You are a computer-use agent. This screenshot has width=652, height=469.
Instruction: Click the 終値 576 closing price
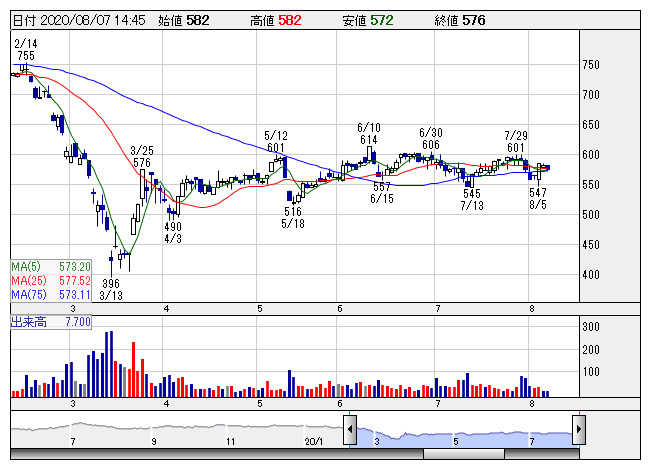(459, 20)
